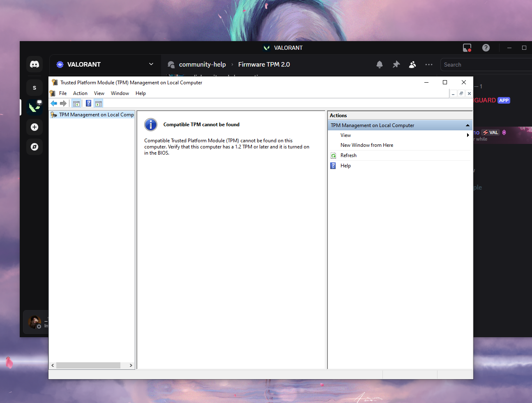Click the Refresh action in Actions pane
532x403 pixels.
click(348, 155)
